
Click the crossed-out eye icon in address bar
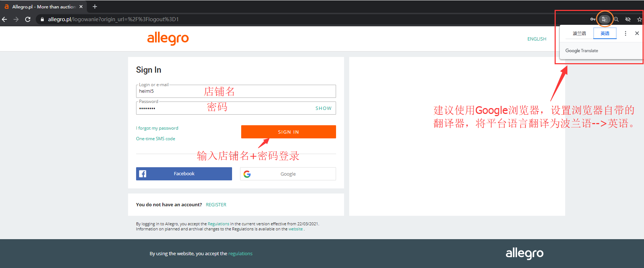(628, 19)
